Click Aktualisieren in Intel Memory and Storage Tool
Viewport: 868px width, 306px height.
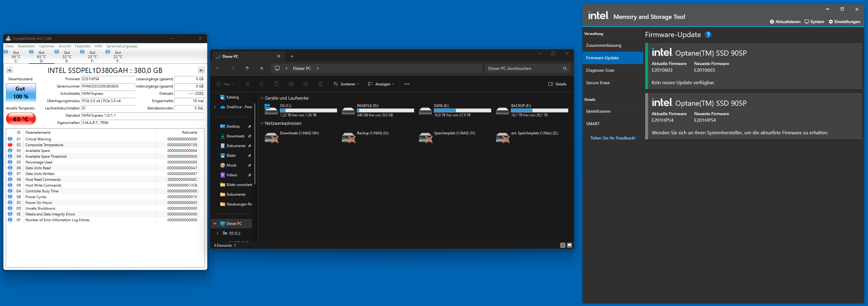pyautogui.click(x=785, y=22)
